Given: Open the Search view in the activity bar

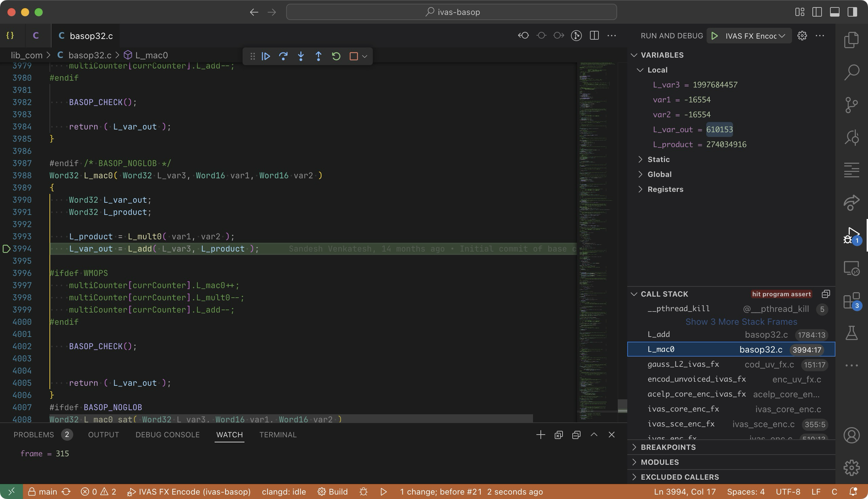Looking at the screenshot, I should coord(851,72).
